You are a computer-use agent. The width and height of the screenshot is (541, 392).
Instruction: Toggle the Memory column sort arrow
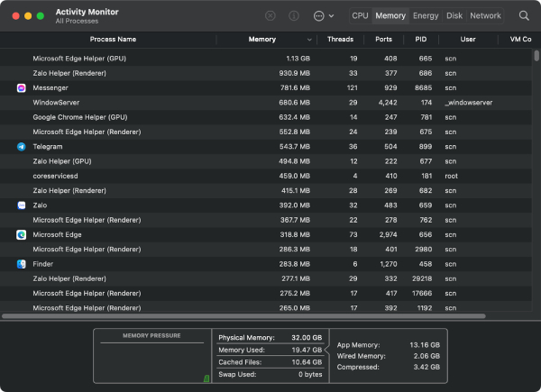(x=309, y=40)
